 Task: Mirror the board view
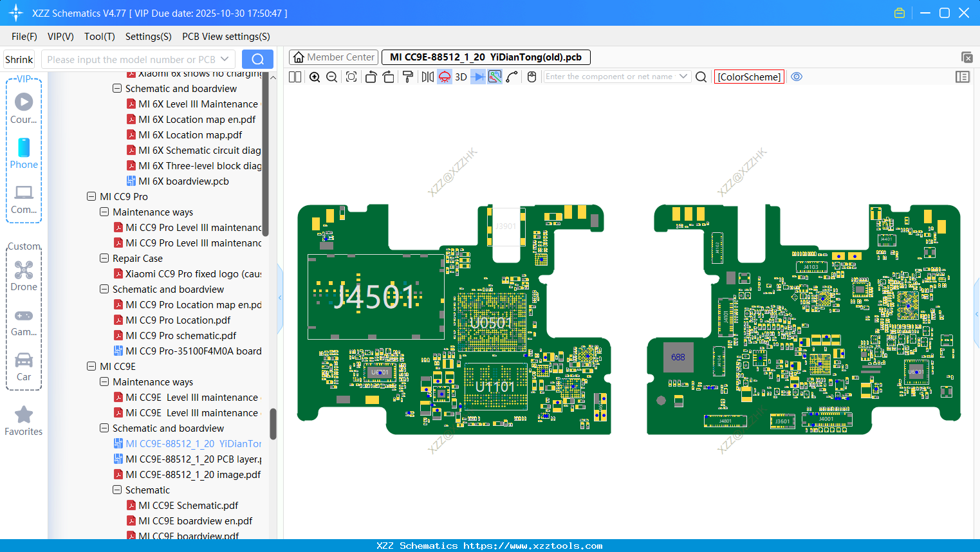[x=427, y=77]
